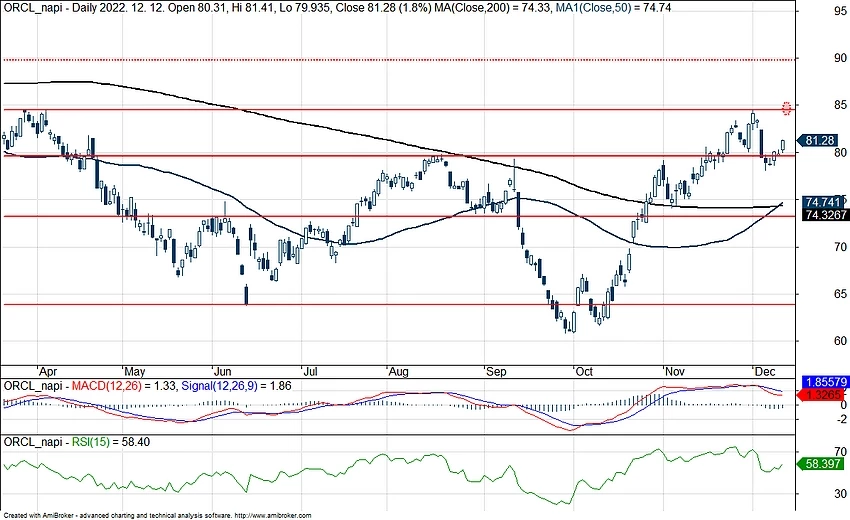Screen dimensions: 850x520
Task: Click the 1.85579 signal value label
Action: point(826,382)
